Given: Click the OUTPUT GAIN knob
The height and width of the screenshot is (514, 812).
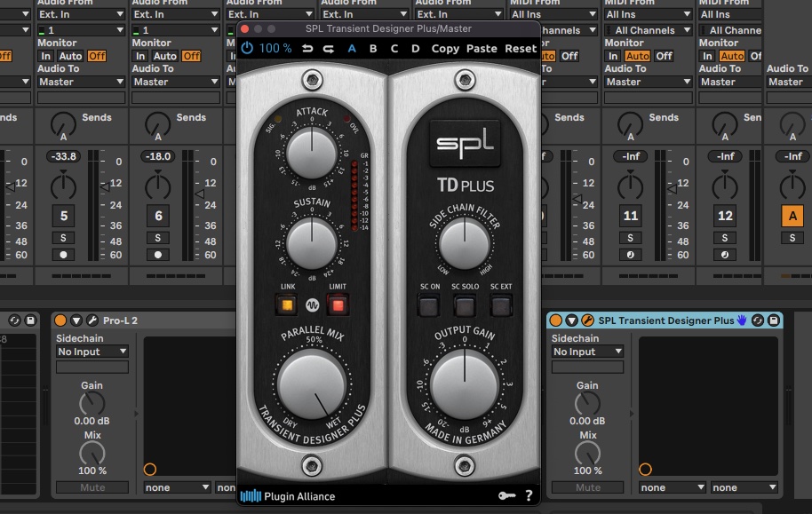Looking at the screenshot, I should (x=465, y=385).
